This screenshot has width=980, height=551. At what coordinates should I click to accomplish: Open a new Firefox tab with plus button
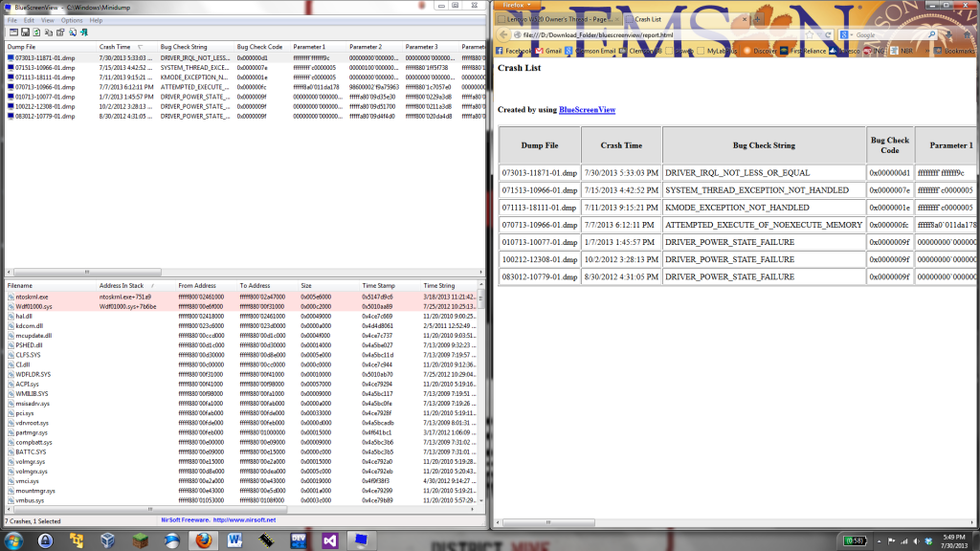[x=757, y=19]
